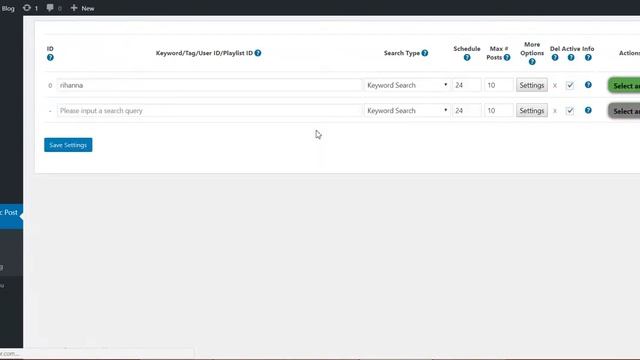Click Max Posts field of rihanna row

pyautogui.click(x=499, y=85)
